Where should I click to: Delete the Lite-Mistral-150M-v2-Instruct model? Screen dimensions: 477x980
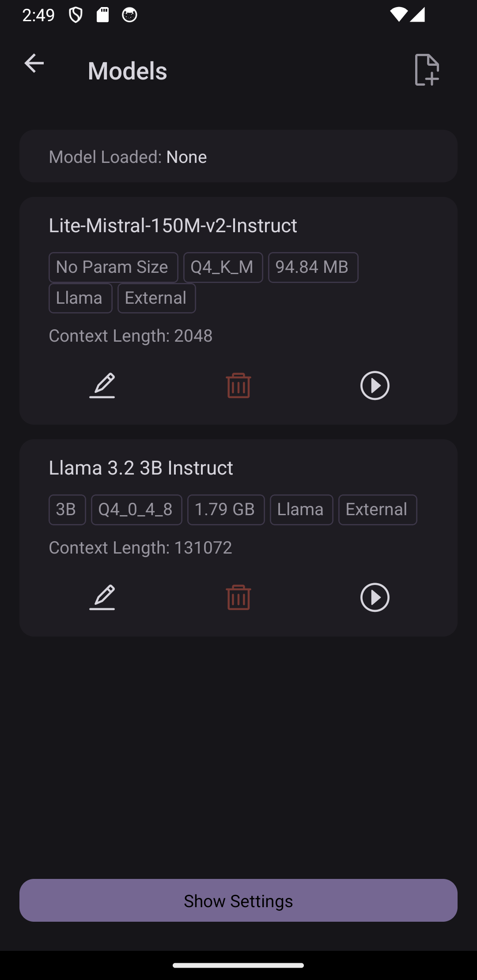[x=238, y=385]
